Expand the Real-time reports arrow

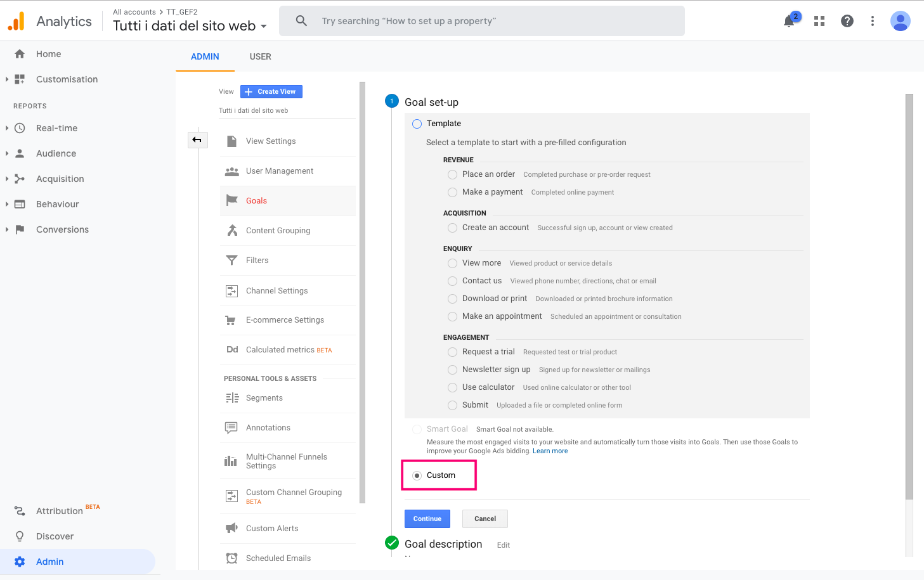[7, 128]
